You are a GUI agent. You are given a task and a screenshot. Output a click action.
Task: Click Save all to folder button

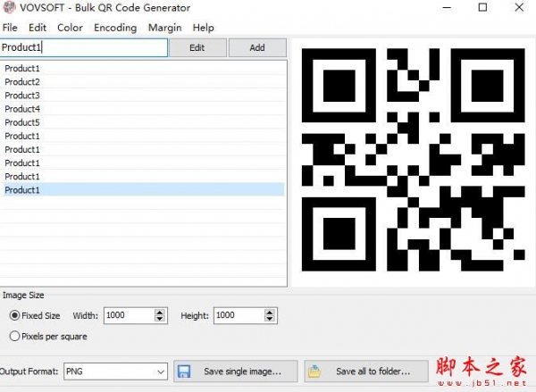click(366, 371)
